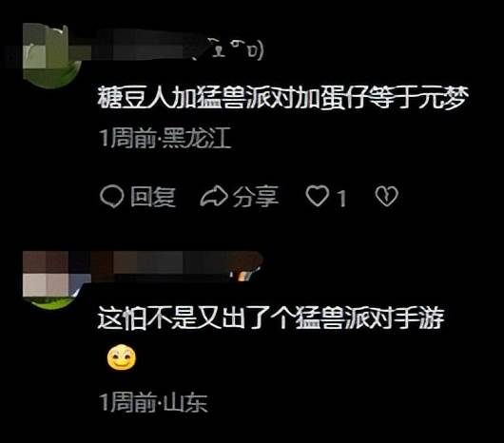Click the share arrow icon
This screenshot has height=443, width=504.
[x=214, y=195]
